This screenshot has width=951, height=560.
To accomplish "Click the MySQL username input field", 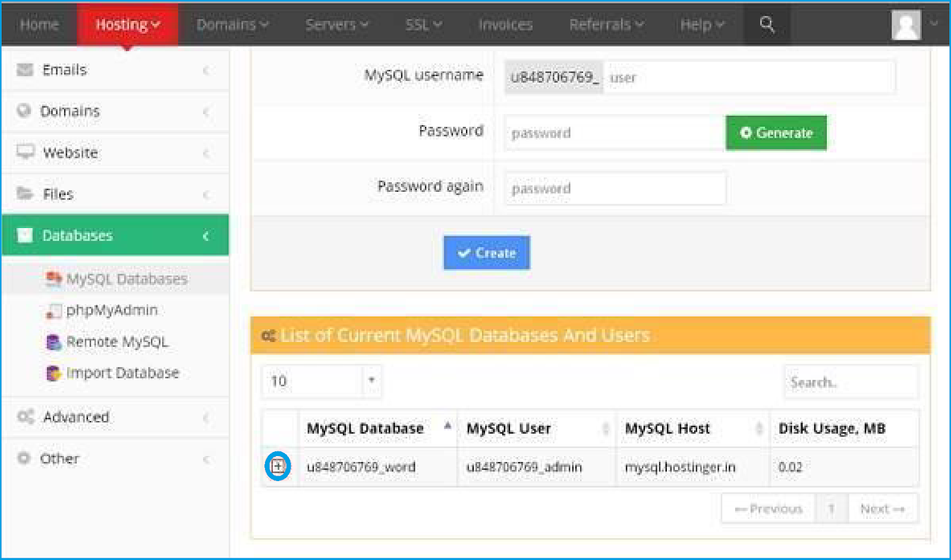I will pos(748,77).
